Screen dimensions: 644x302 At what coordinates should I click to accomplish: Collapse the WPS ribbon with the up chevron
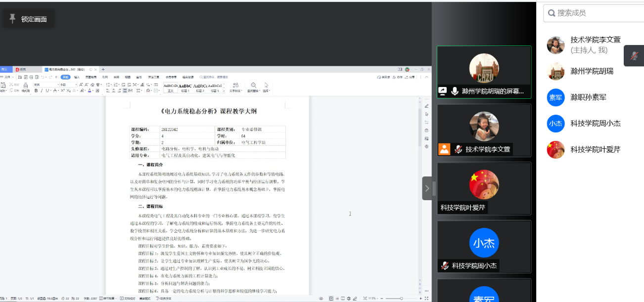coord(427,77)
